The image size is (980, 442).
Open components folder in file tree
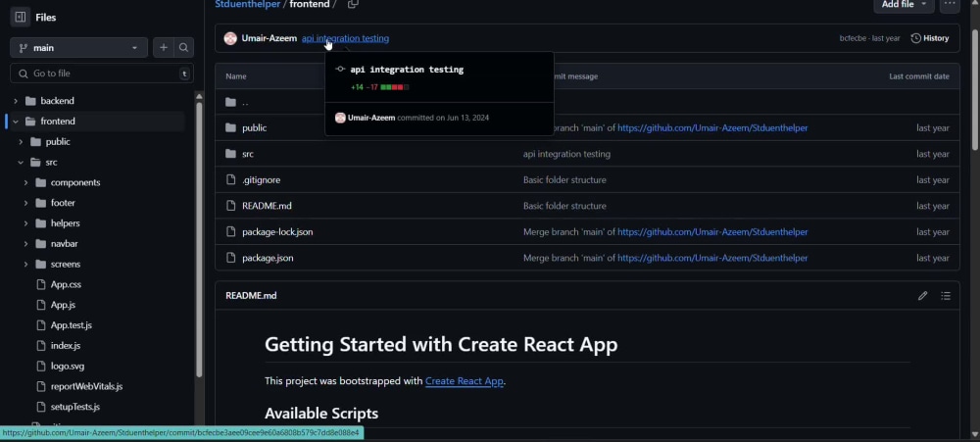click(75, 182)
